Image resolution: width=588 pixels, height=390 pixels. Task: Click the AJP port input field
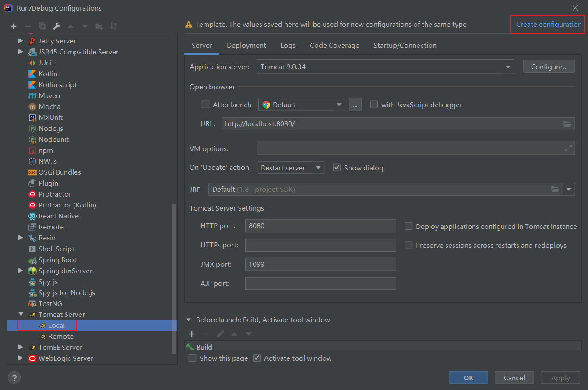point(320,284)
